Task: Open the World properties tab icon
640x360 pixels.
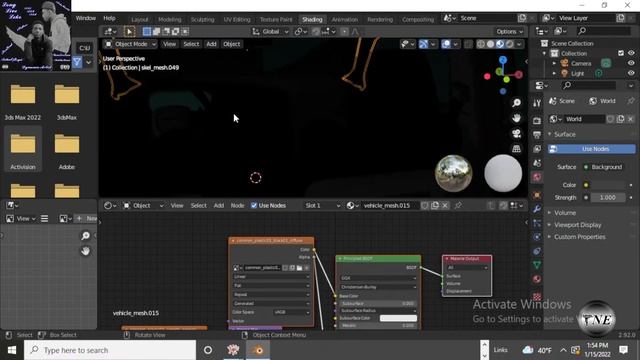Action: coord(537,177)
